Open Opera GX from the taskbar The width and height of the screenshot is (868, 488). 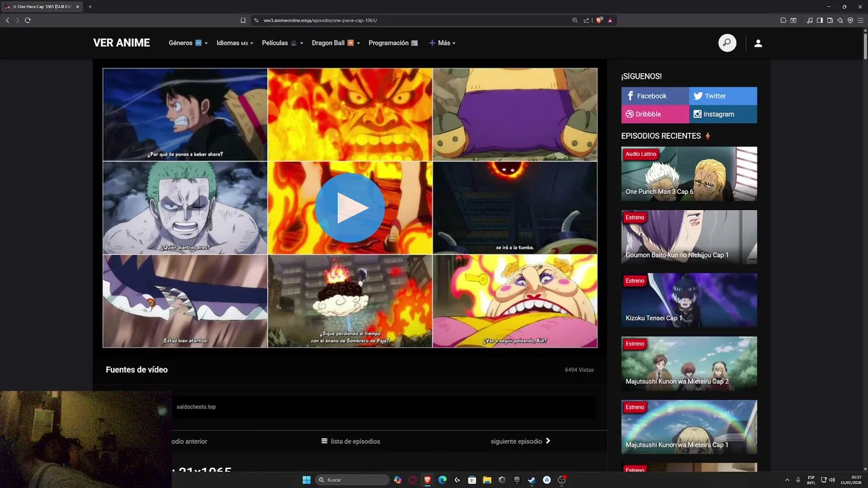(413, 480)
